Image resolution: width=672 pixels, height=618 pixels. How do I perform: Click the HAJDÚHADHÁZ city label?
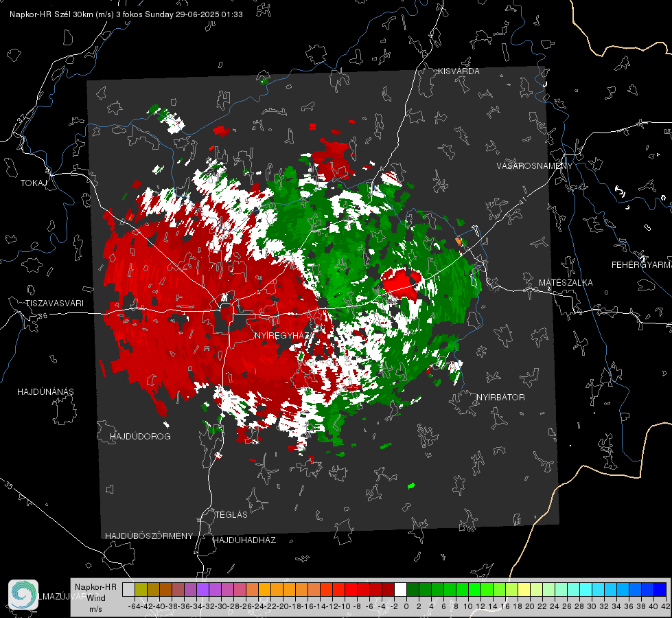click(244, 540)
